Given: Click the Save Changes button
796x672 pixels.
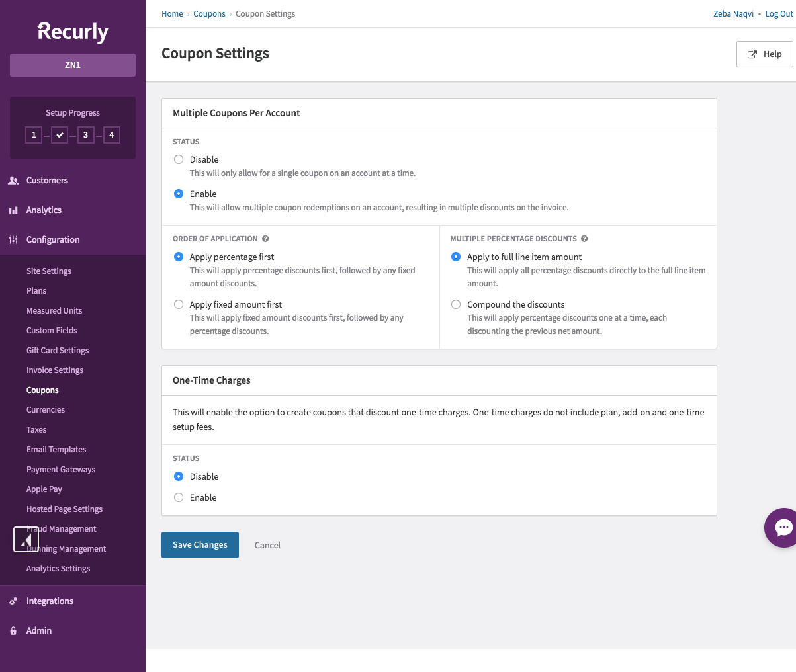Looking at the screenshot, I should (200, 545).
